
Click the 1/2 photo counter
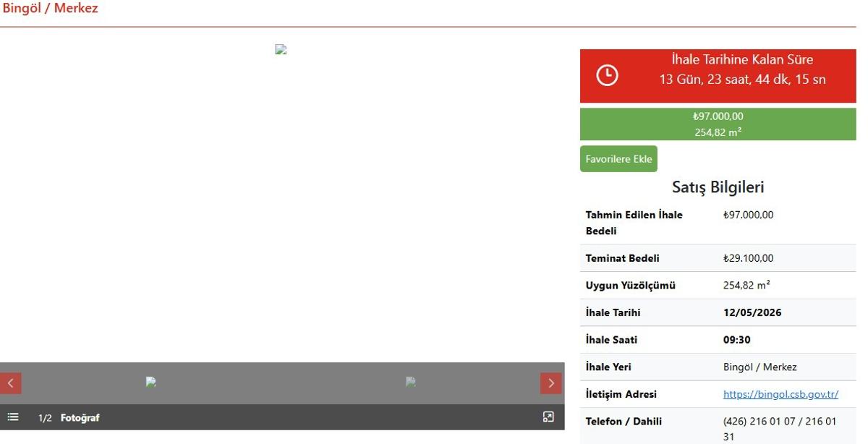(x=45, y=418)
